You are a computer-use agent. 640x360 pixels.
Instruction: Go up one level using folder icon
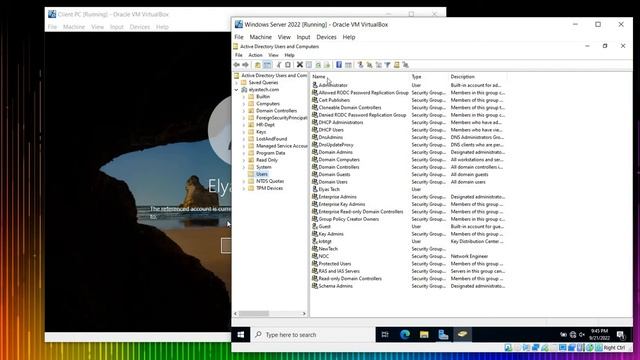[258, 65]
